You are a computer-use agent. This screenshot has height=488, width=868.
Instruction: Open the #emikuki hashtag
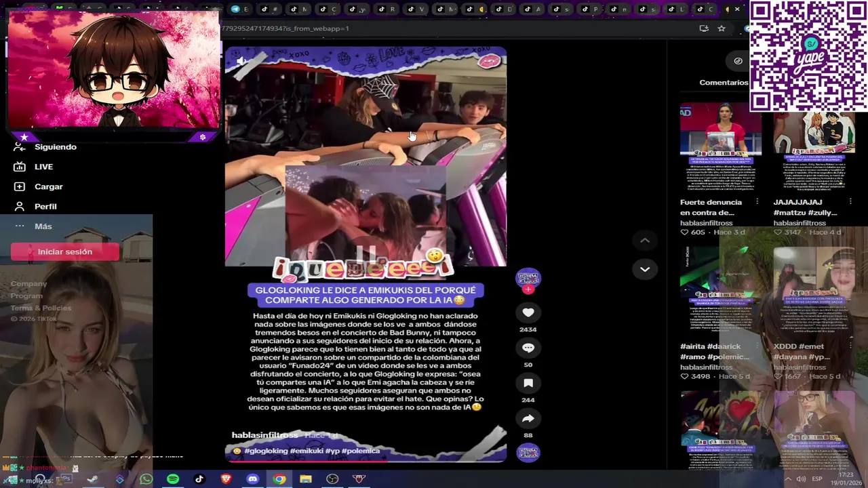307,451
